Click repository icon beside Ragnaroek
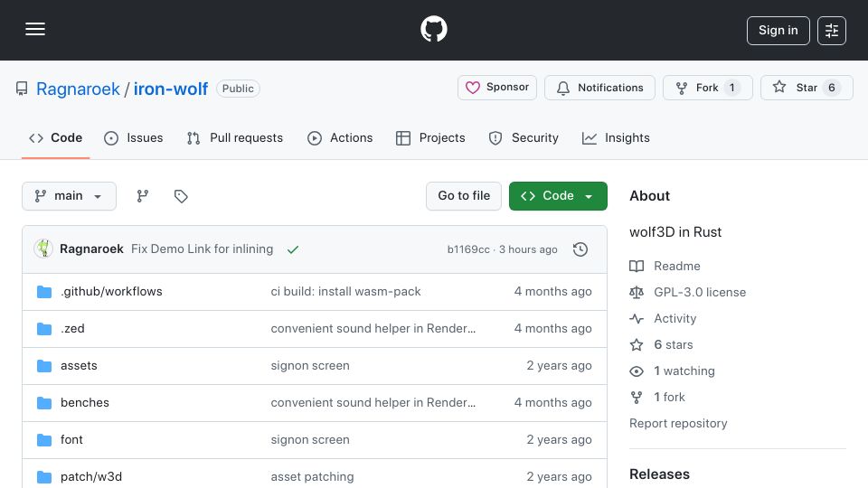This screenshot has width=868, height=488. click(x=22, y=89)
